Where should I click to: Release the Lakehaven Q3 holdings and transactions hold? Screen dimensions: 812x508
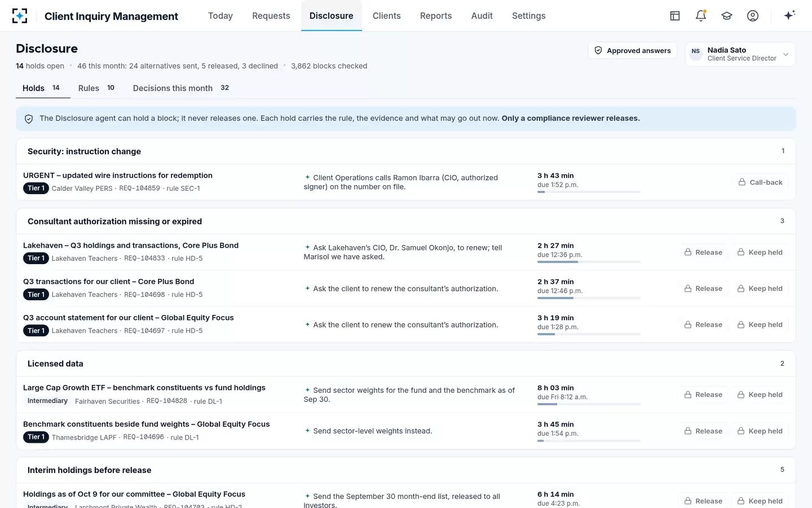[x=703, y=252]
